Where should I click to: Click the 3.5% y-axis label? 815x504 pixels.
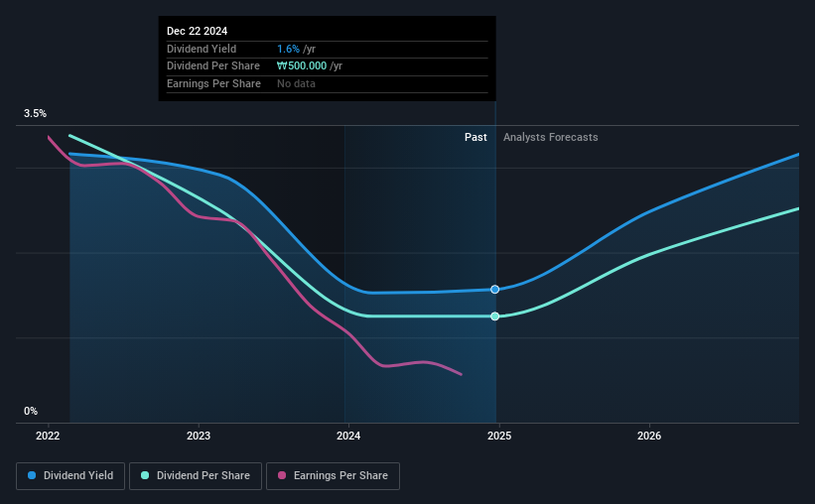35,114
